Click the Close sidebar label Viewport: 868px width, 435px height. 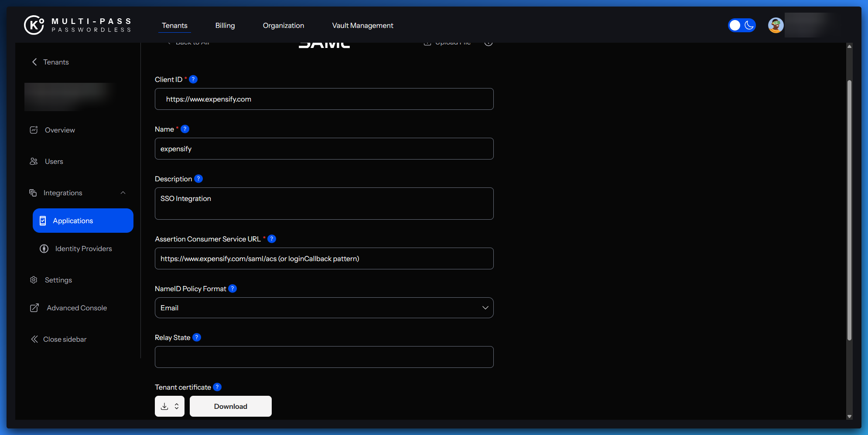[x=65, y=339]
